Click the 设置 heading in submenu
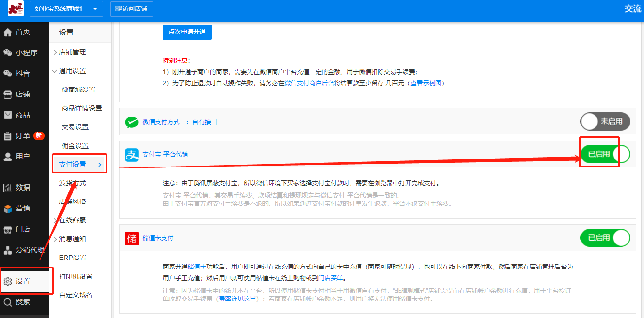The image size is (644, 318). click(66, 32)
